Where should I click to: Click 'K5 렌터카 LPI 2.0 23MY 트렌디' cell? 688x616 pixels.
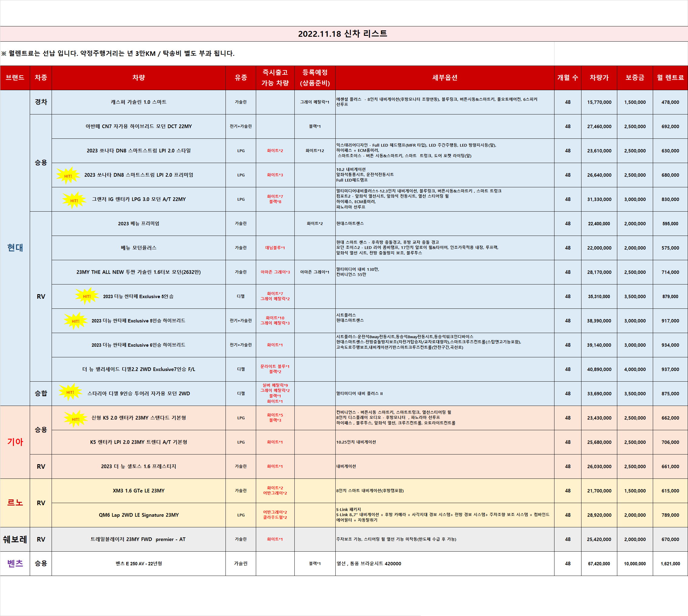click(x=139, y=442)
